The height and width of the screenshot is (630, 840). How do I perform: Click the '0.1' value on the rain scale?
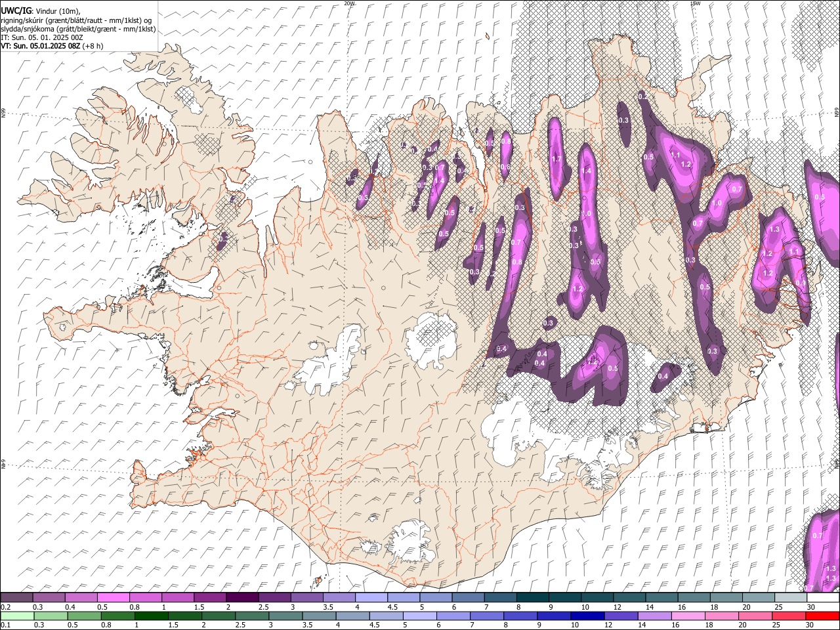click(x=5, y=625)
